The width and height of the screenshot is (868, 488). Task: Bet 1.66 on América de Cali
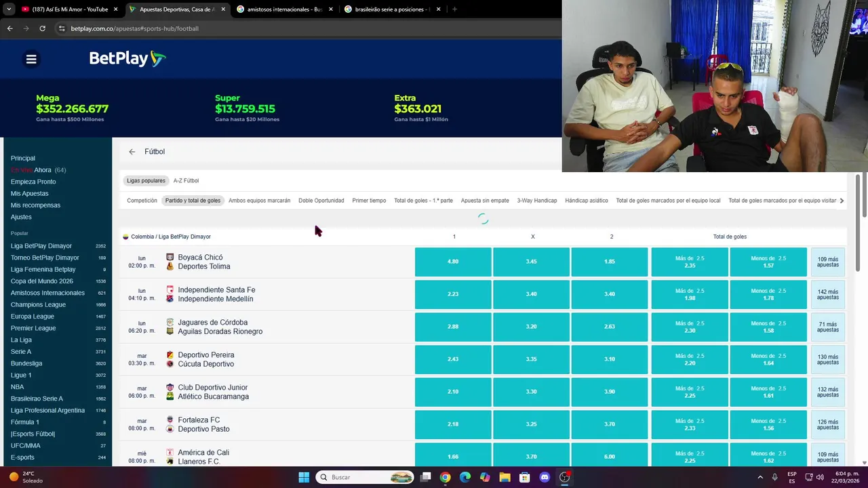tap(453, 456)
